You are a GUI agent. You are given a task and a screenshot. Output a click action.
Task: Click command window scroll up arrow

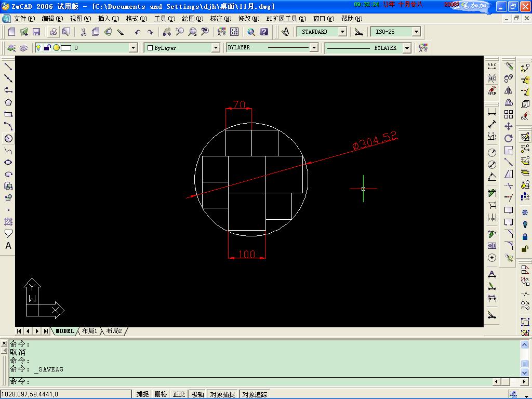click(524, 345)
